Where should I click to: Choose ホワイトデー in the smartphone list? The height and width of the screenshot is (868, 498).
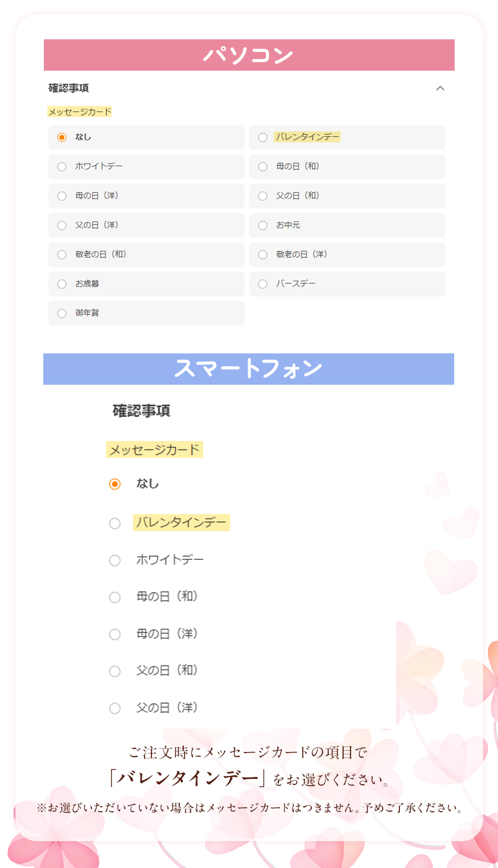115,560
